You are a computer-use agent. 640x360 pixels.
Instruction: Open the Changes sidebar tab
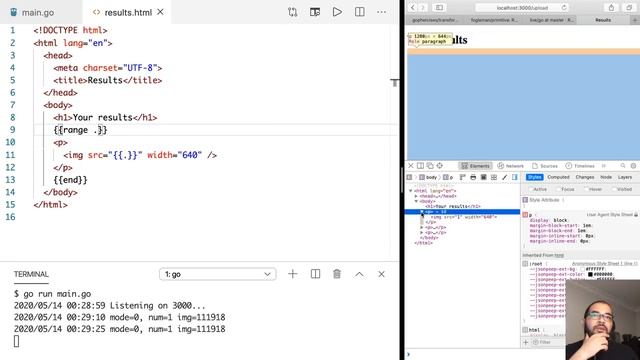(x=584, y=177)
